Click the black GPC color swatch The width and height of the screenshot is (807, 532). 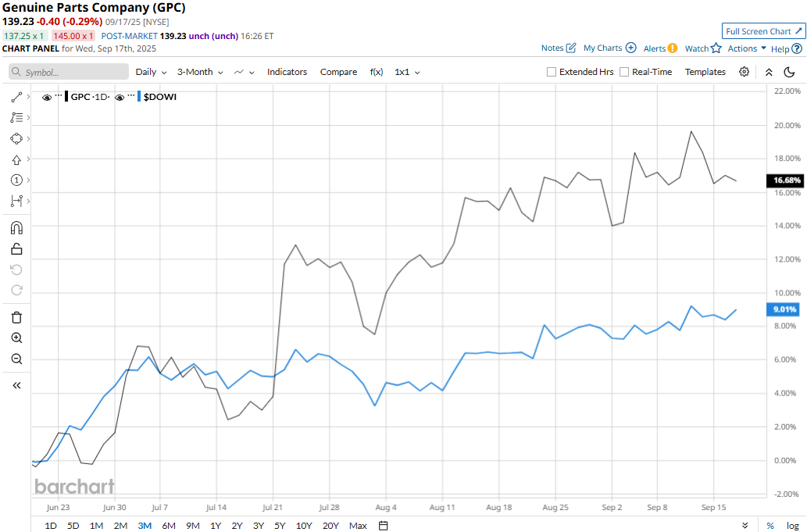(66, 97)
